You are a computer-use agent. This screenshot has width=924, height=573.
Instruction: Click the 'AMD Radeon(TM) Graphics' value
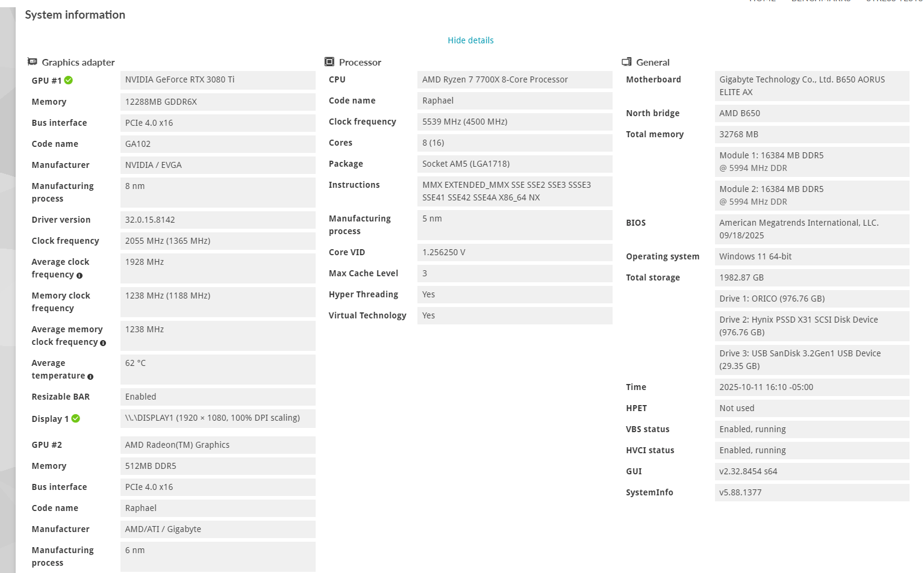pos(218,445)
